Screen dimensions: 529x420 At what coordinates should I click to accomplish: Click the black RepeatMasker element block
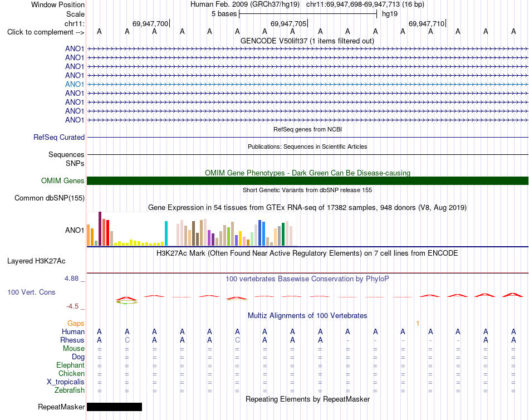click(114, 407)
